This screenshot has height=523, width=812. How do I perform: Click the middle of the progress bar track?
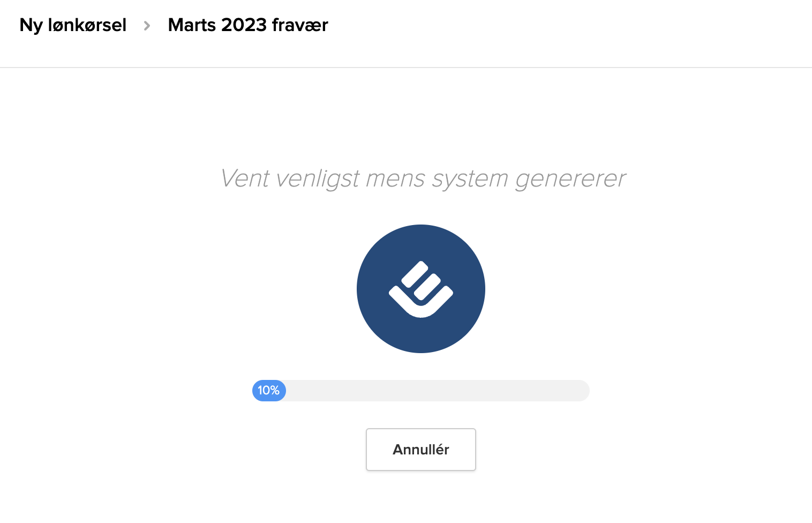[x=421, y=391]
